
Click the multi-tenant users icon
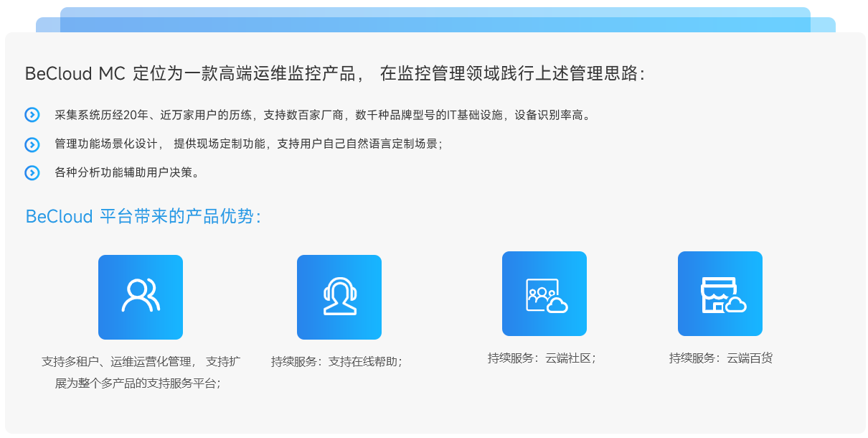[141, 297]
